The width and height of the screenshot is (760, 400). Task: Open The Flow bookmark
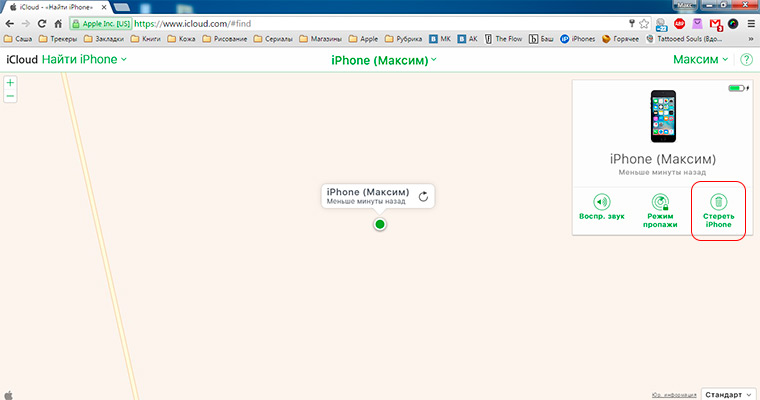click(504, 39)
